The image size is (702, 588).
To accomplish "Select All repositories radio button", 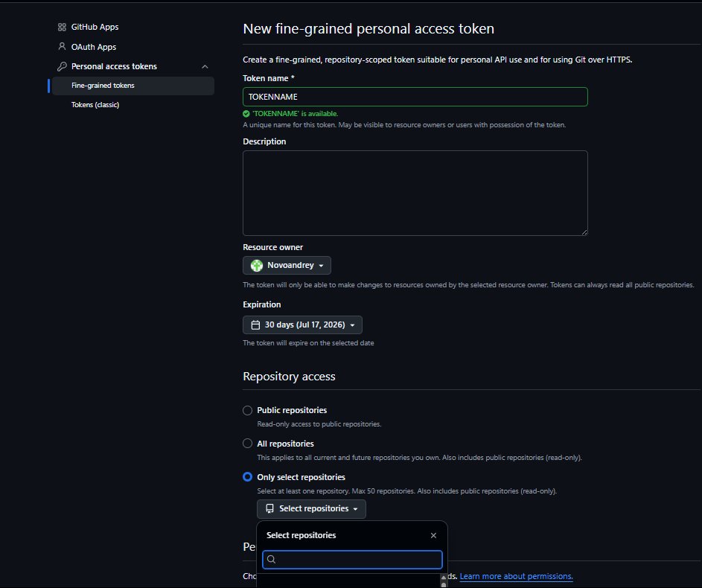I will click(x=247, y=444).
